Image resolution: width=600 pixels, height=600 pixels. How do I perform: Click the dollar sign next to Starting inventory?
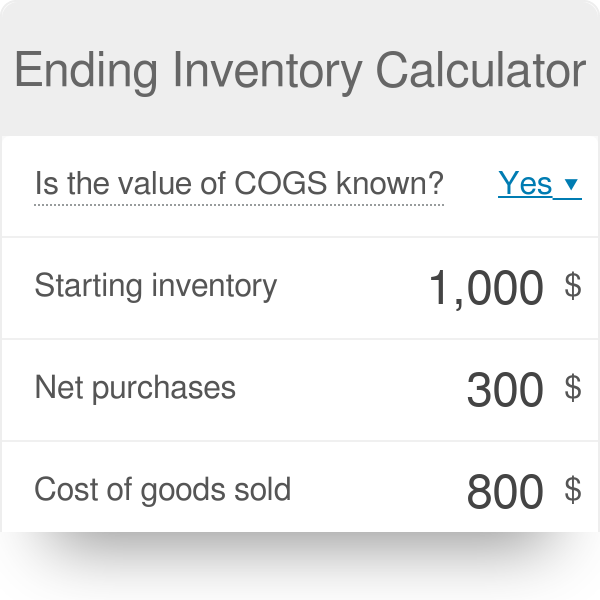[x=573, y=287]
